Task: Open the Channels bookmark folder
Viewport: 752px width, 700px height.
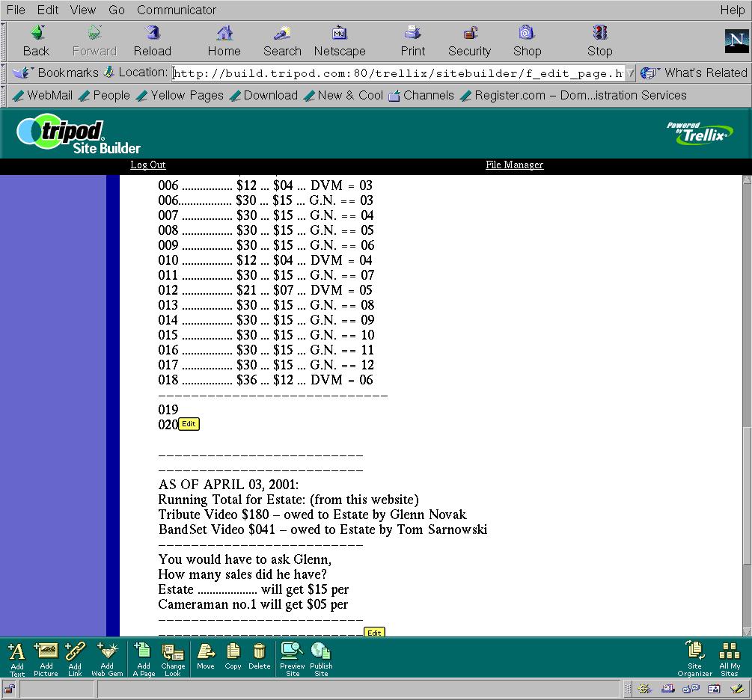Action: click(421, 96)
